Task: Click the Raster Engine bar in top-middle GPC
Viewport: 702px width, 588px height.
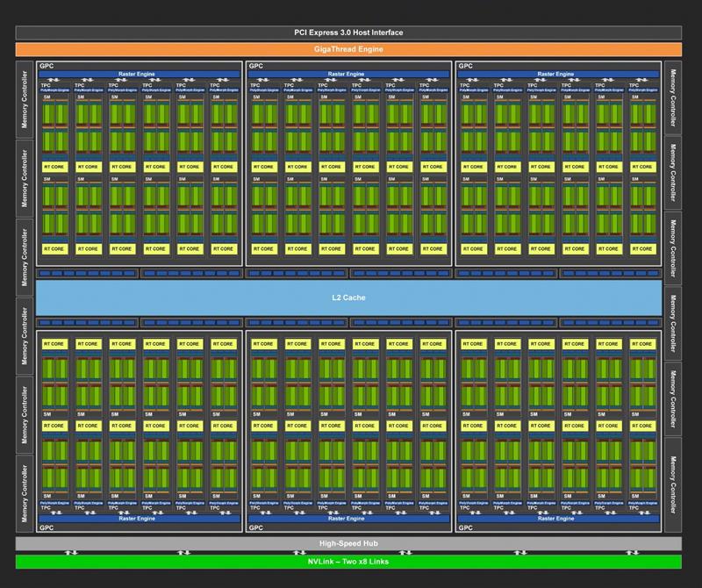Action: [348, 75]
